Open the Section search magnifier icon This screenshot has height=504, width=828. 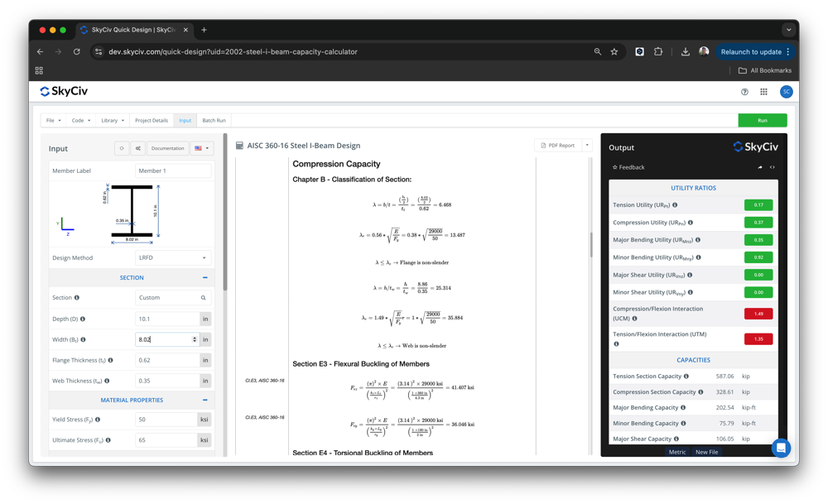pos(205,297)
